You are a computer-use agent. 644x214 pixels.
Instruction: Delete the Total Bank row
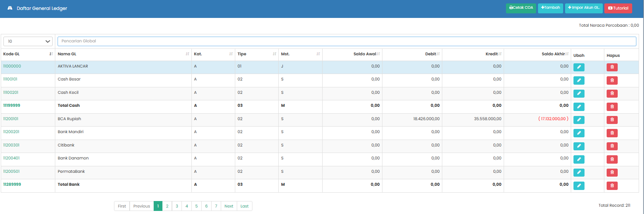(x=612, y=186)
